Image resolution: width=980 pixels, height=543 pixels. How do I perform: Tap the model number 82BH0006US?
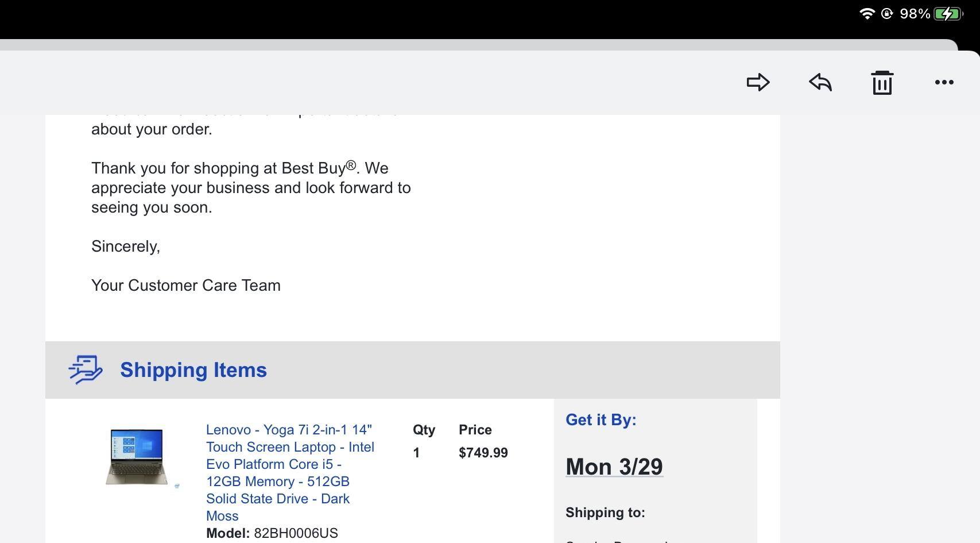coord(296,533)
